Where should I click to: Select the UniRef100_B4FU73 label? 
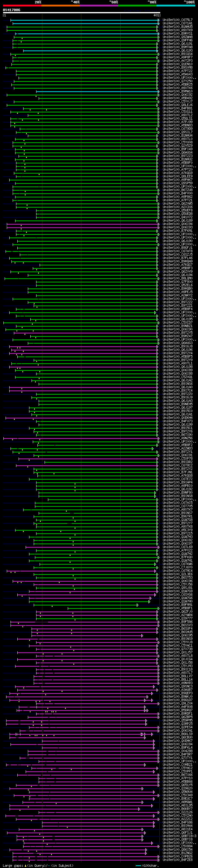click(x=178, y=421)
